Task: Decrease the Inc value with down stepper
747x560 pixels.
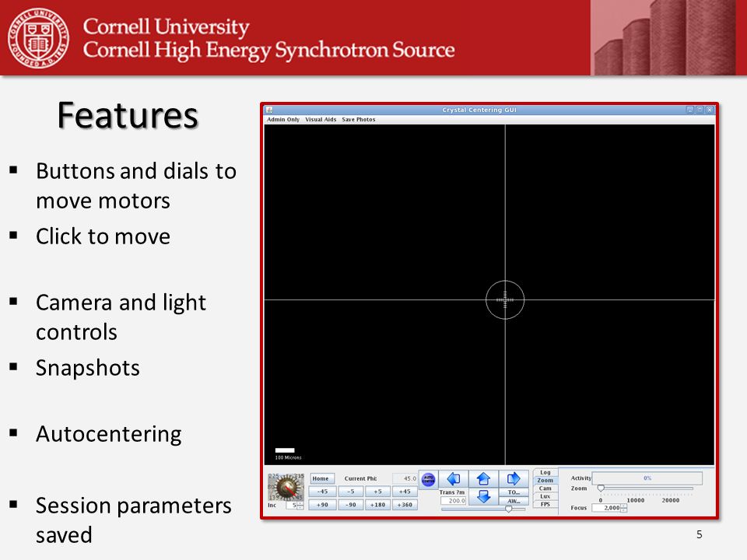Action: (x=300, y=507)
